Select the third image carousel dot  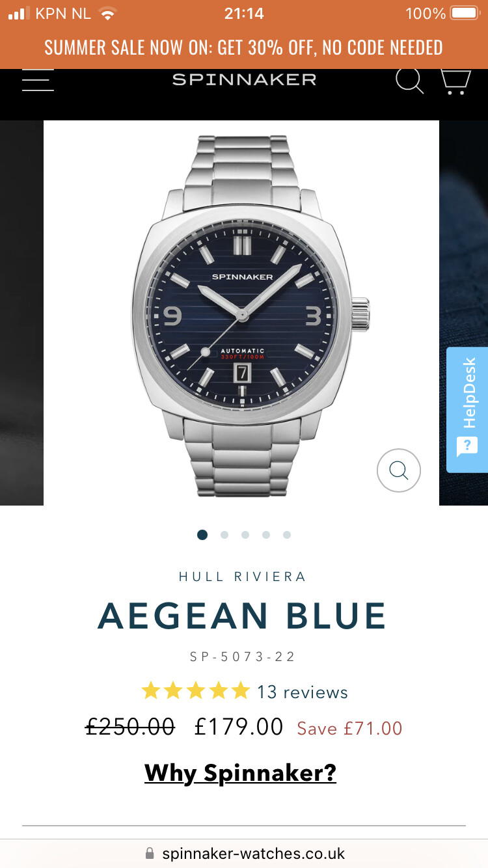point(245,535)
